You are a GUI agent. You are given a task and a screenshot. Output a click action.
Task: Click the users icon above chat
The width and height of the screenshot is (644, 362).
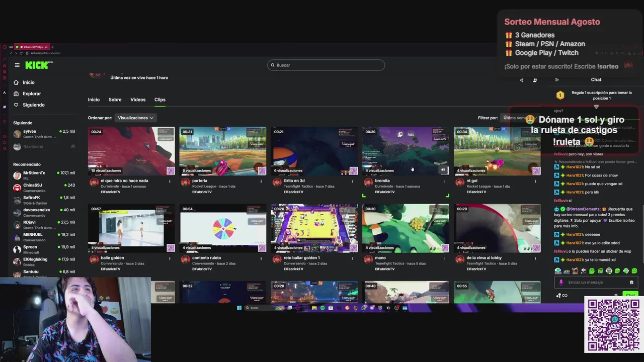click(x=535, y=80)
